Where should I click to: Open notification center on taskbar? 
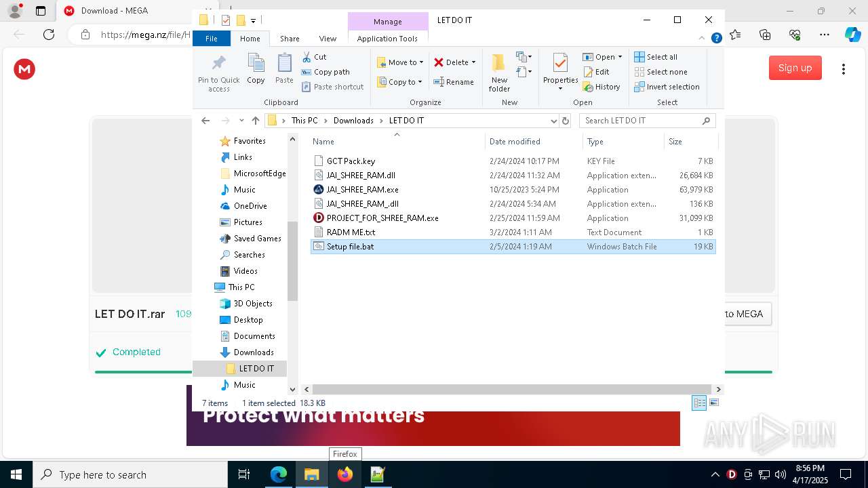pyautogui.click(x=846, y=474)
